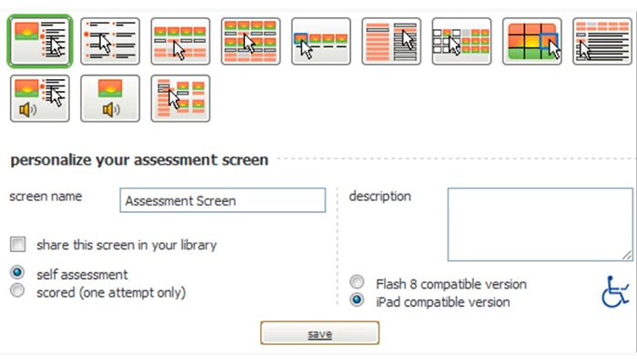Select iPad compatible version option

point(358,300)
